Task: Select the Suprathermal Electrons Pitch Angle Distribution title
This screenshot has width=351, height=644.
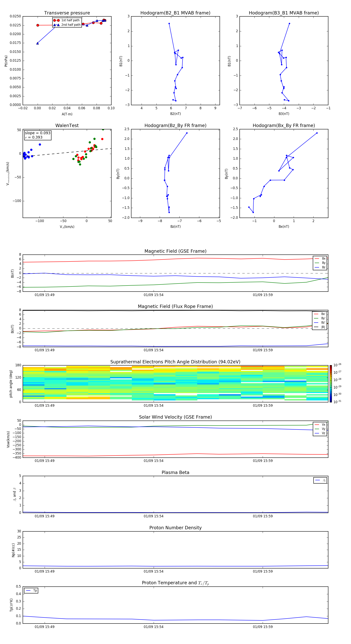Action: point(175,362)
